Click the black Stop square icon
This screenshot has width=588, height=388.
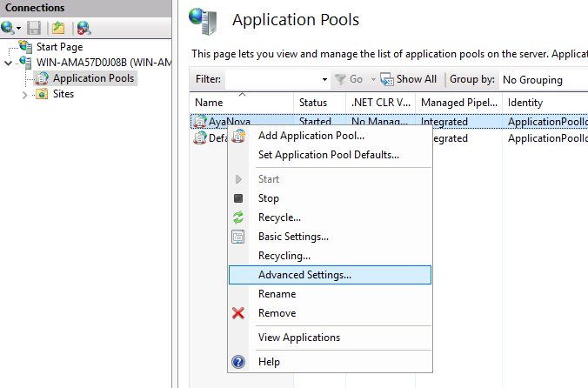click(238, 198)
